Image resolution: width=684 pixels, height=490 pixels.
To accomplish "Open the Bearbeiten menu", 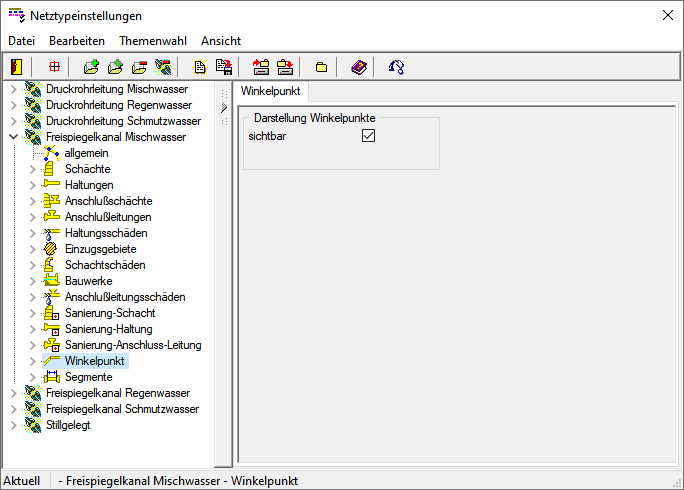I will (77, 41).
